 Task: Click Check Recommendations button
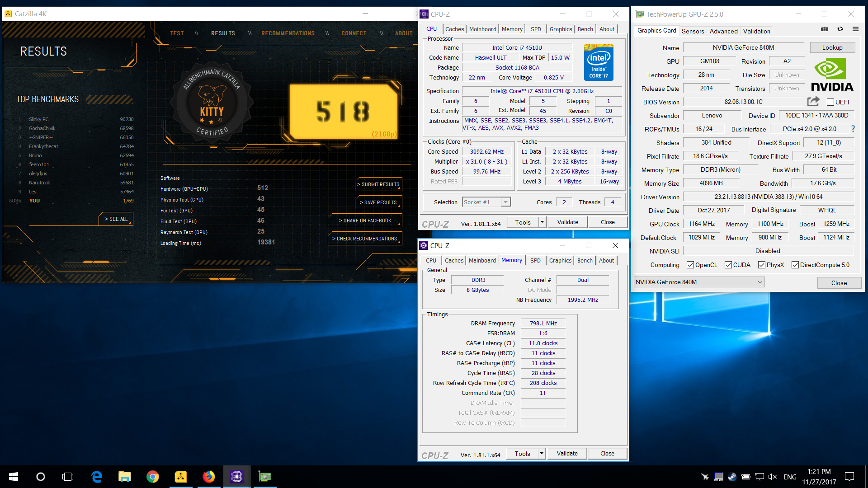click(365, 239)
